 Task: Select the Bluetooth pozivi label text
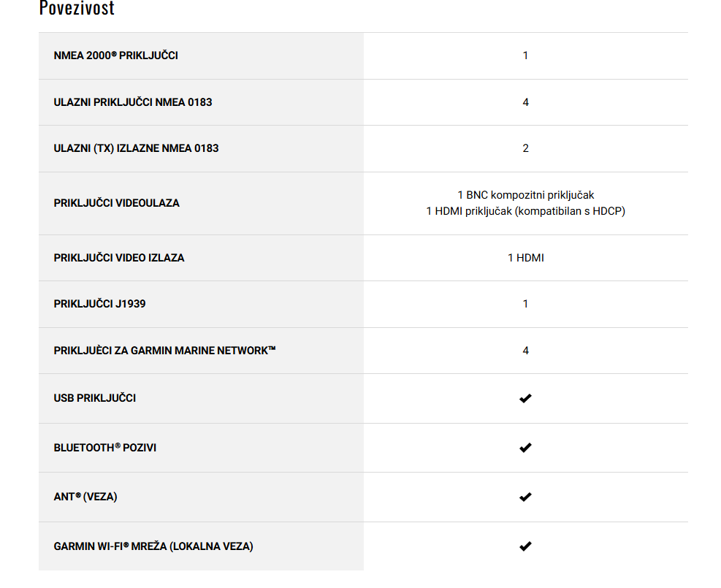coord(105,448)
